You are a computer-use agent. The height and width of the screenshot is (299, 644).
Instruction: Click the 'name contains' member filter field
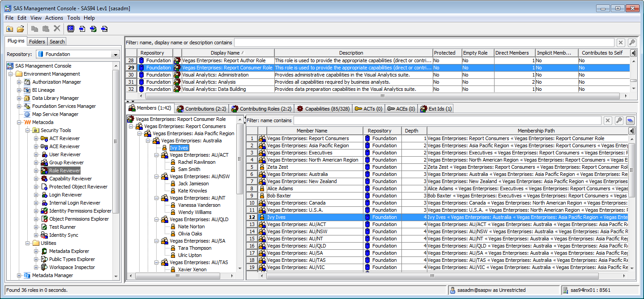(x=447, y=120)
